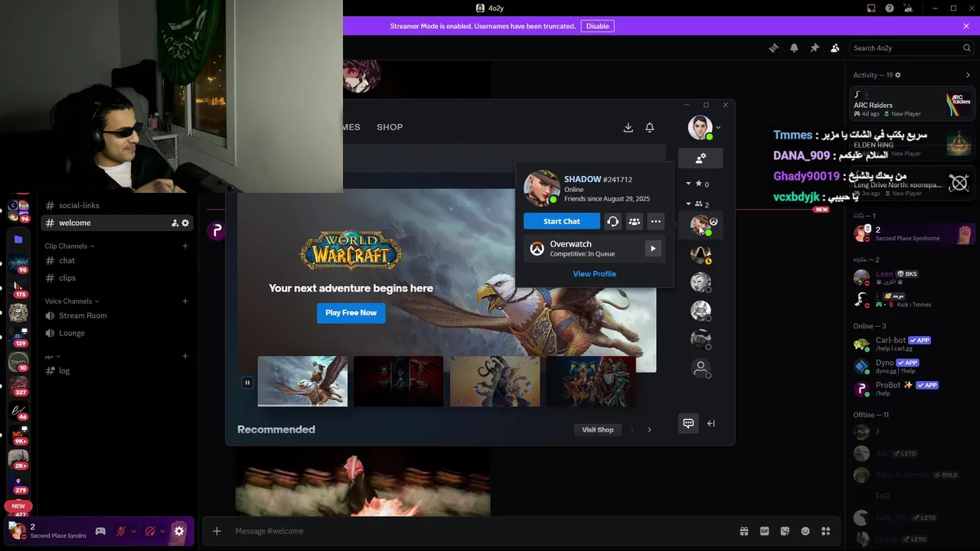
Task: Open Discord inbox icon in title bar
Action: point(871,8)
